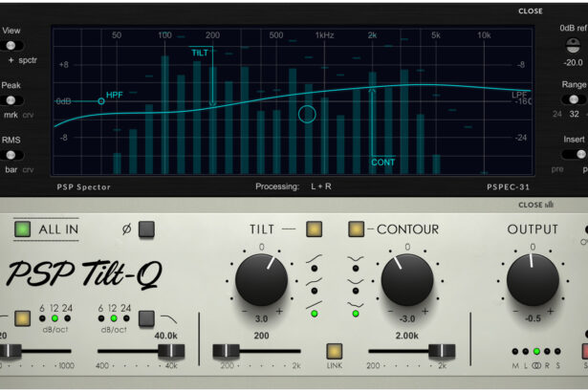Screen dimensions: 588x392
Task: Select the 6 dB/oct LED for the low-pass filter
Action: point(101,318)
